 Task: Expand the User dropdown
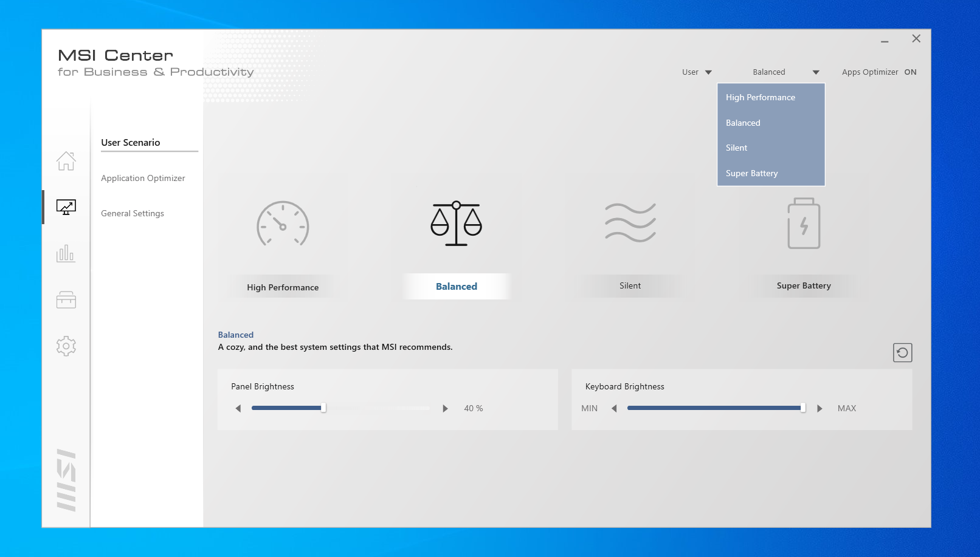[x=697, y=72]
